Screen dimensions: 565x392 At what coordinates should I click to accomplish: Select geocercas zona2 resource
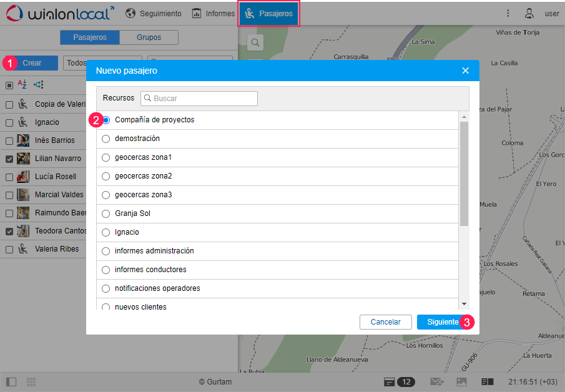[106, 176]
